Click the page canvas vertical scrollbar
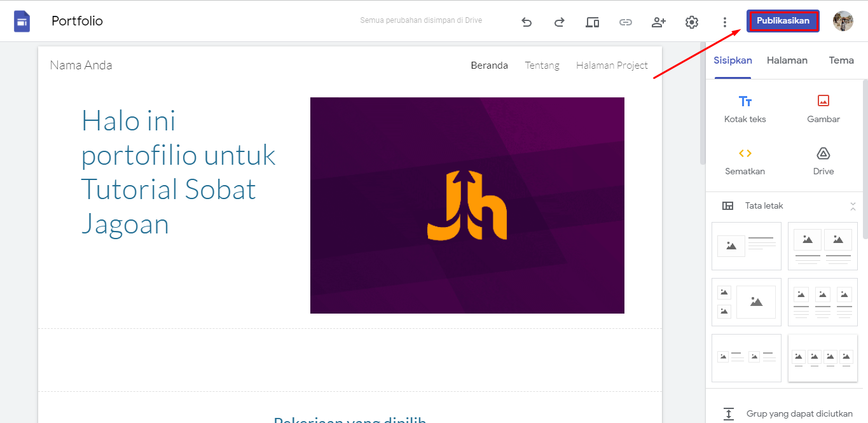Screen dimensions: 868x423 tap(703, 103)
